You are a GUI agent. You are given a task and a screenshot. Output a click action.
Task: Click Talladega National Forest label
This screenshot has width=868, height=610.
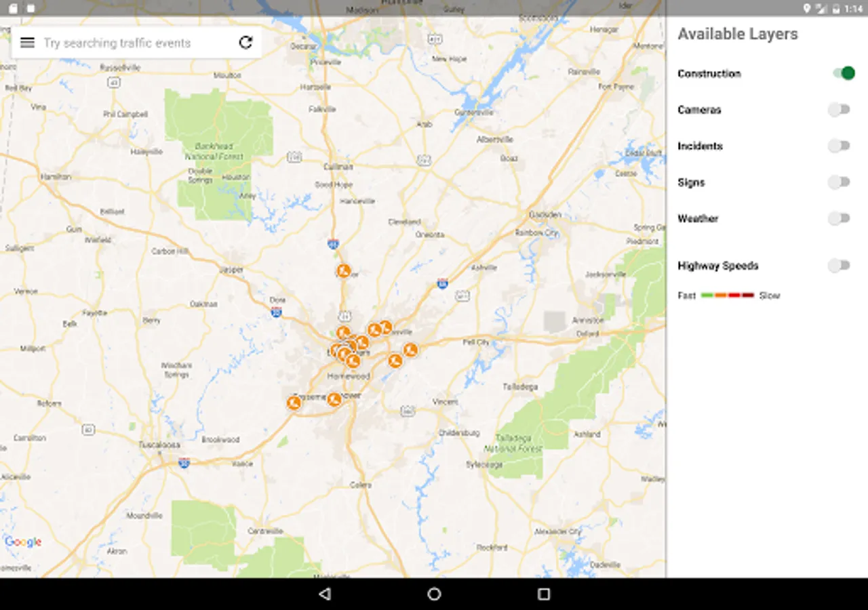513,444
